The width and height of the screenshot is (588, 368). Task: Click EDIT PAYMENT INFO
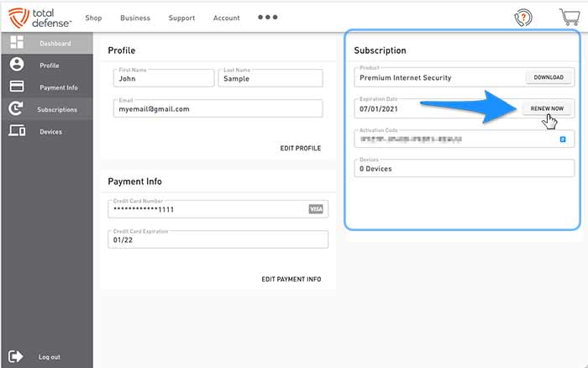click(291, 279)
